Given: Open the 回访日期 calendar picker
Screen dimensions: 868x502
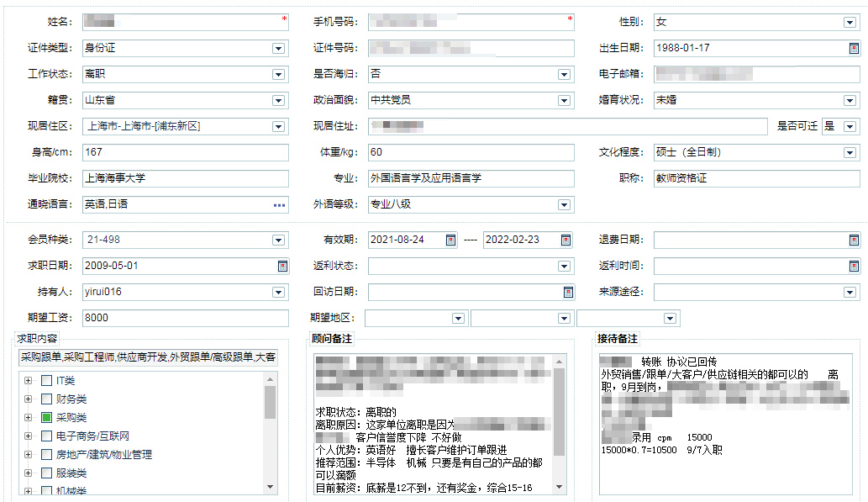Looking at the screenshot, I should (x=568, y=292).
